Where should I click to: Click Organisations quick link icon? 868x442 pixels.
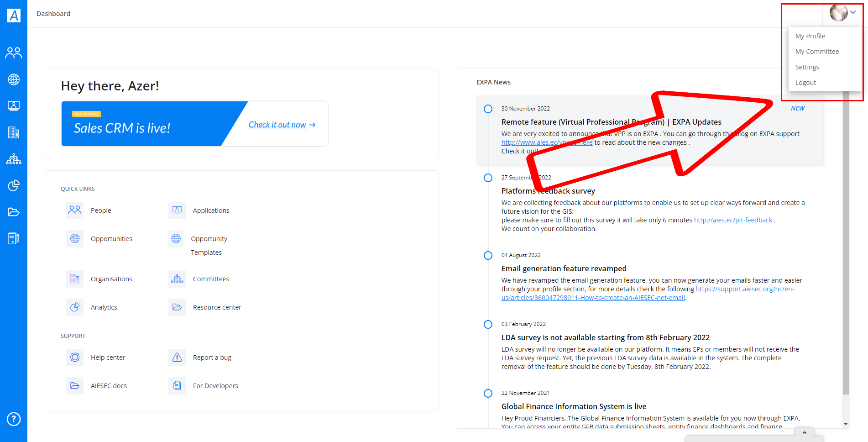click(75, 279)
